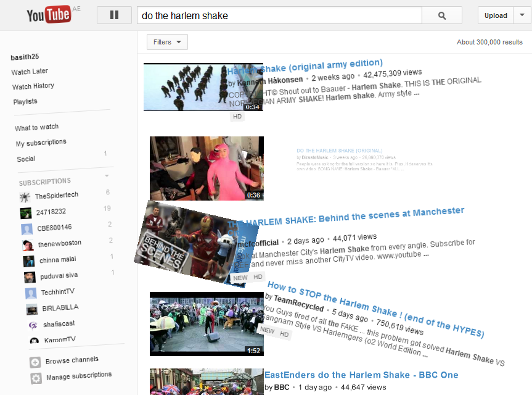Click the shafiscast channel icon

pos(32,325)
